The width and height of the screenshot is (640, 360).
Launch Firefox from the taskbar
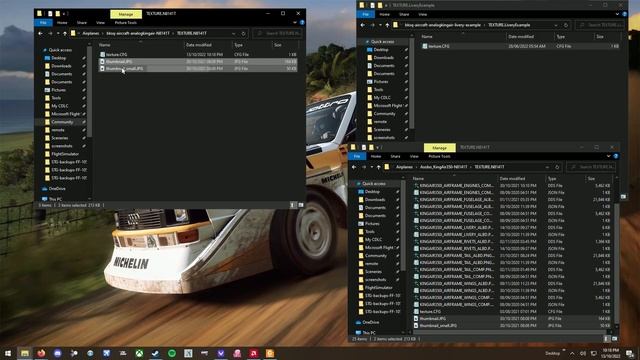pos(41,353)
